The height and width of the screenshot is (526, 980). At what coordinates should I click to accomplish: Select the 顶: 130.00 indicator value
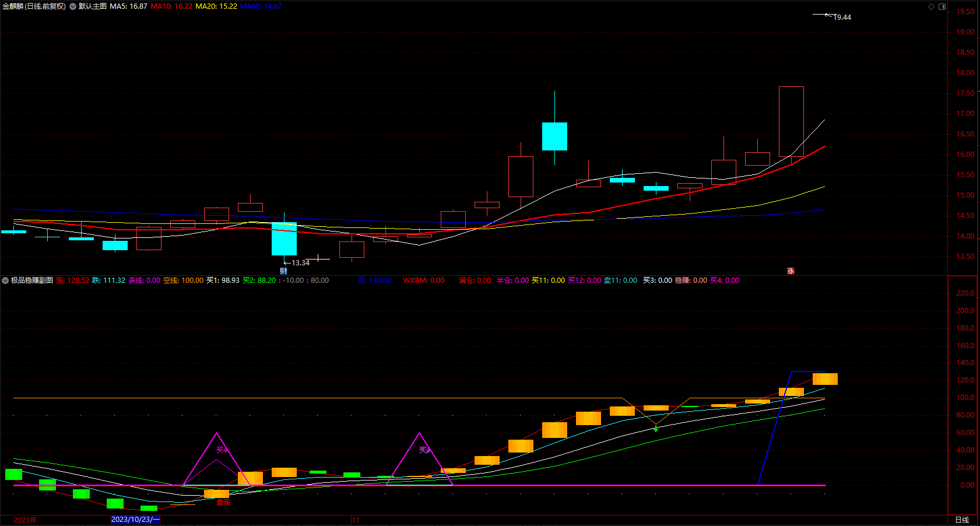374,280
